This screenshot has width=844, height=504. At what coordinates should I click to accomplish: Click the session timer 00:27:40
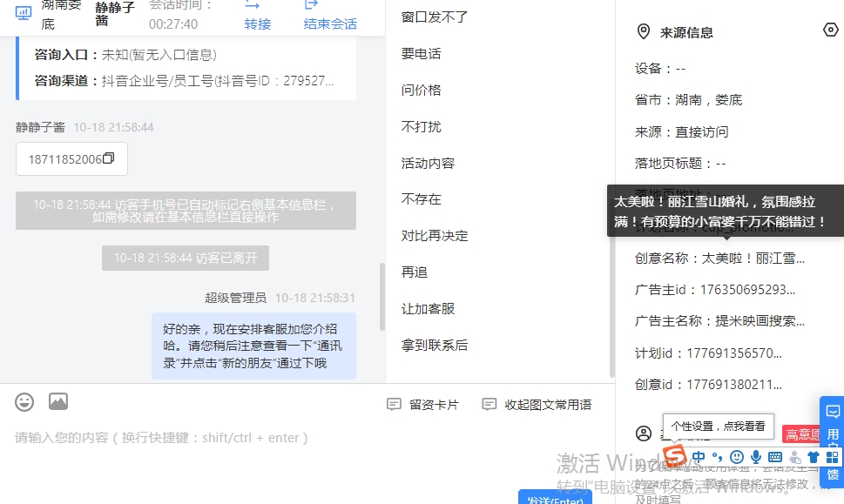click(173, 24)
